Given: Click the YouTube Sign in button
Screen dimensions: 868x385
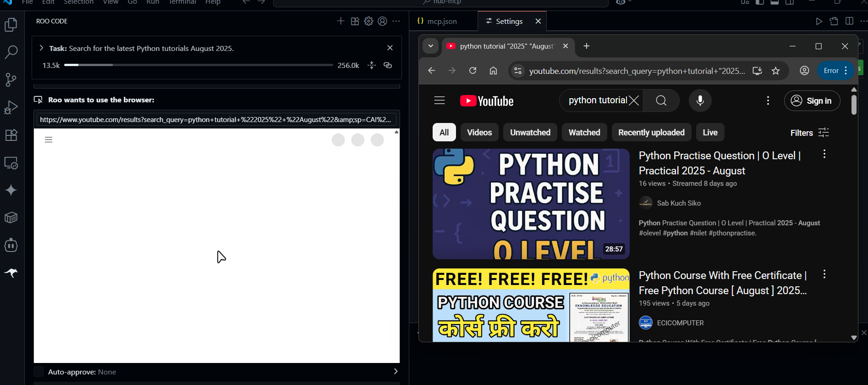Looking at the screenshot, I should tap(812, 101).
